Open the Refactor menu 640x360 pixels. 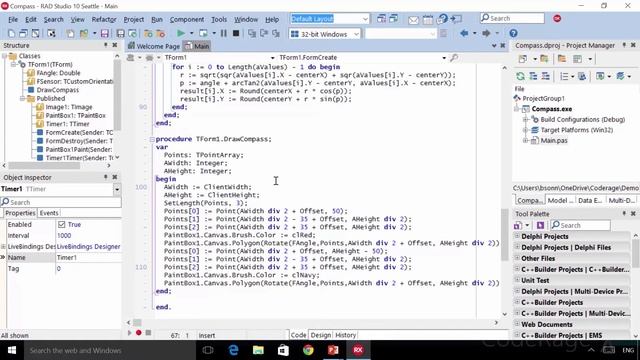click(104, 19)
